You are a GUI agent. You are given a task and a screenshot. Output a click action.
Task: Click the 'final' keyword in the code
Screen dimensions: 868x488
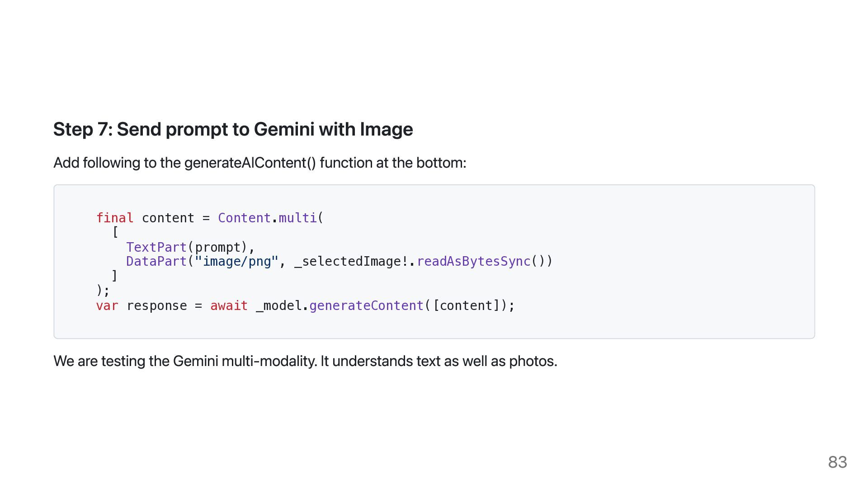[x=115, y=218]
